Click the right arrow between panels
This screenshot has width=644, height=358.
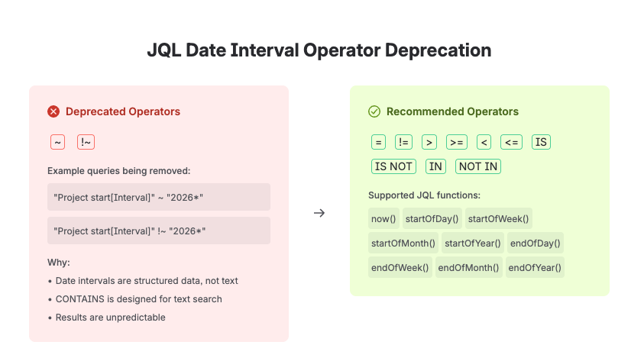click(319, 213)
